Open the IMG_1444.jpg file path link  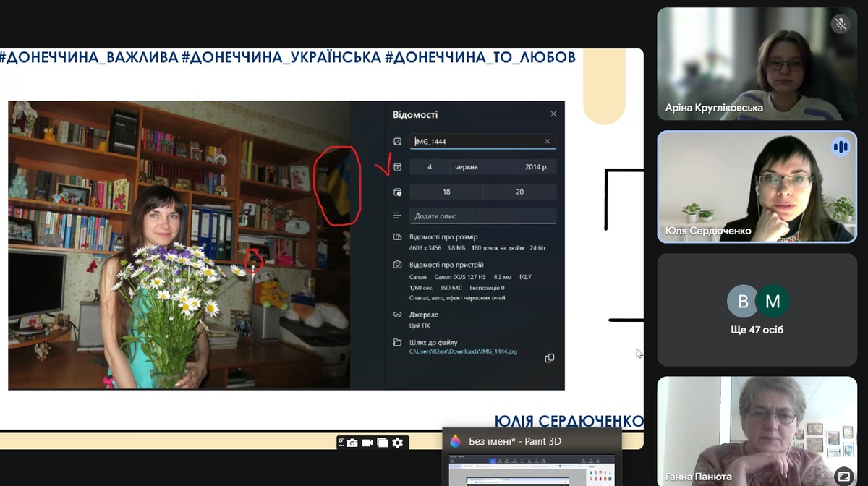click(463, 351)
